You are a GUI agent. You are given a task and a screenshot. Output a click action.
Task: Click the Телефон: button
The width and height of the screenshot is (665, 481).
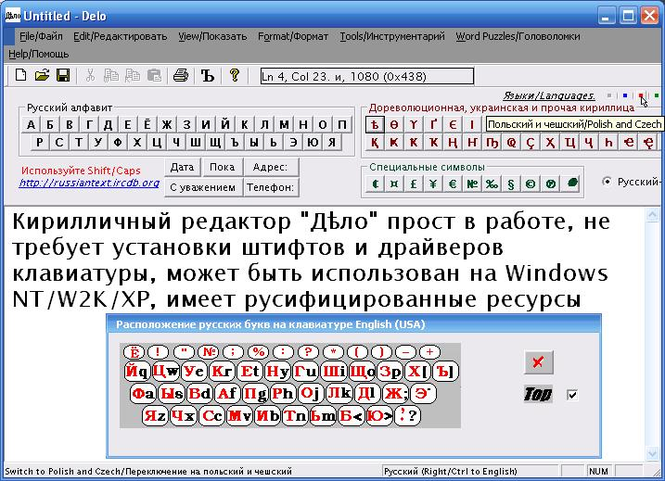click(271, 187)
